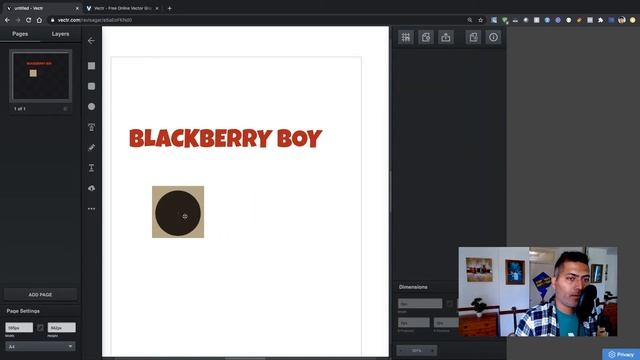The image size is (640, 360).
Task: Select the Rectangle shape tool
Action: tap(91, 66)
